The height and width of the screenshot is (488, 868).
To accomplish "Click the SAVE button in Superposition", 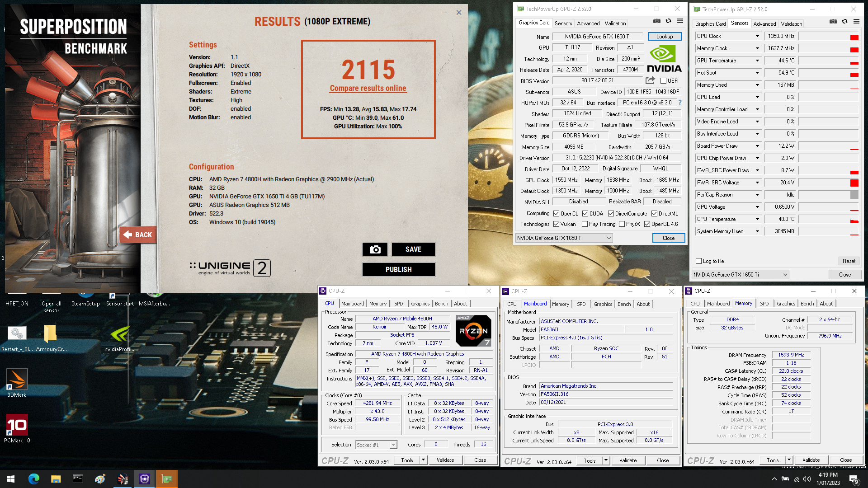I will [x=413, y=249].
